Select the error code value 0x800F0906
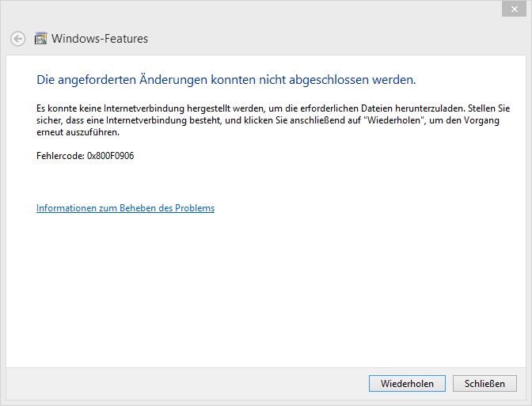Image resolution: width=532 pixels, height=406 pixels. (111, 156)
